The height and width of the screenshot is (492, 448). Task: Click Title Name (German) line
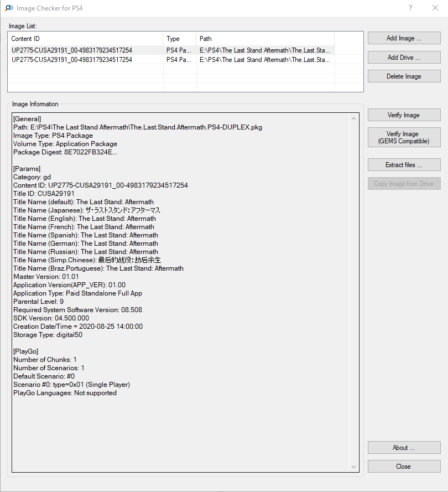tap(86, 244)
